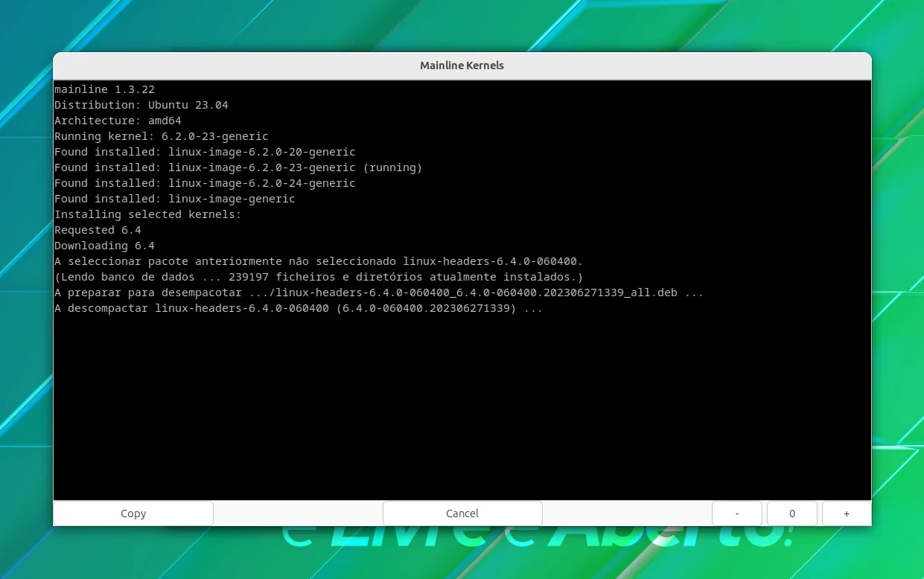Click the 'A descompactar linux-headers' line

[299, 308]
